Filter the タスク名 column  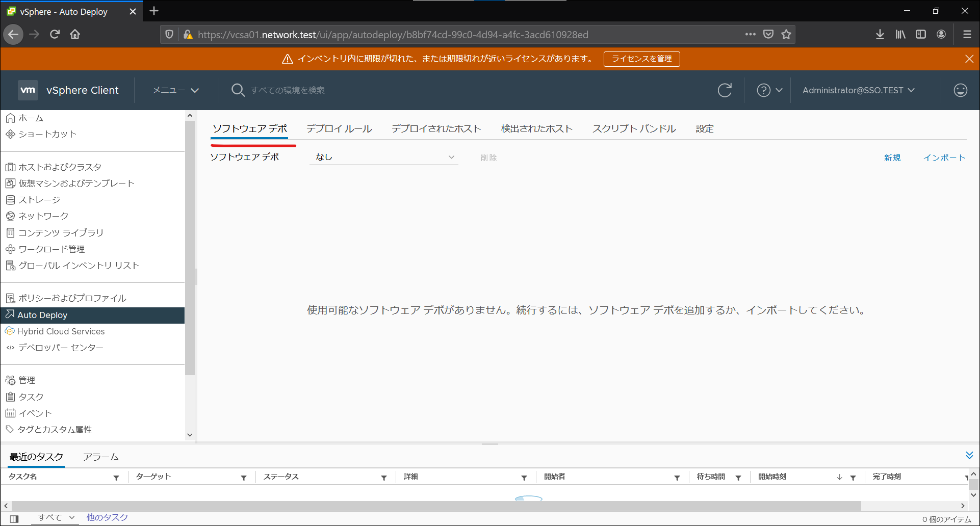click(116, 478)
